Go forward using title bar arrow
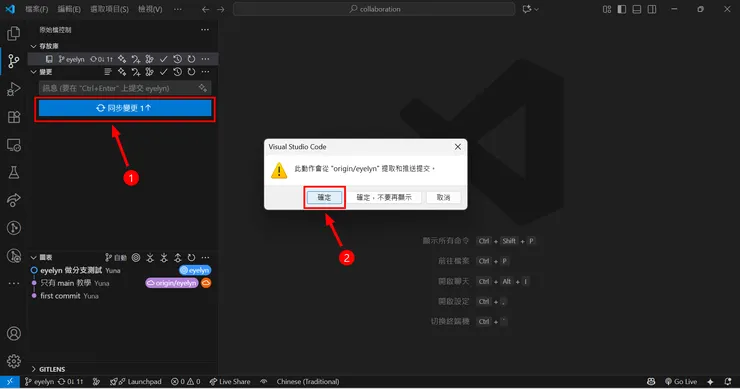Screen dimensions: 740x389 [x=220, y=9]
